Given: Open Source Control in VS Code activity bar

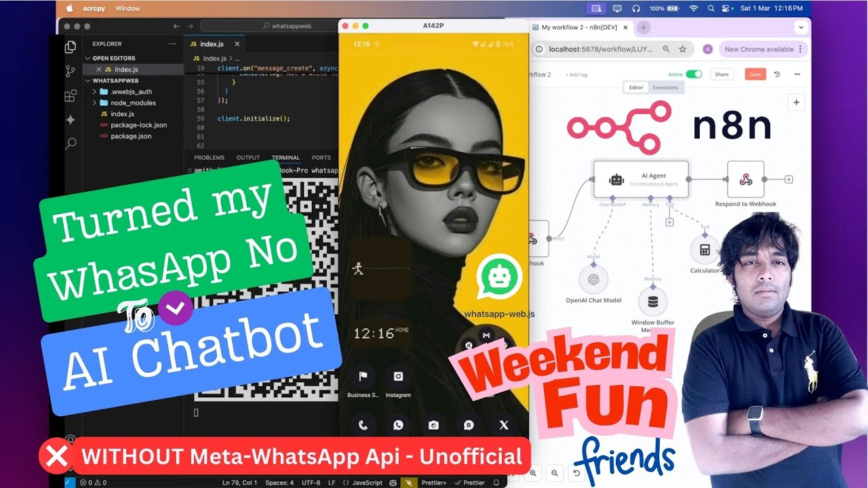Looking at the screenshot, I should tap(70, 71).
